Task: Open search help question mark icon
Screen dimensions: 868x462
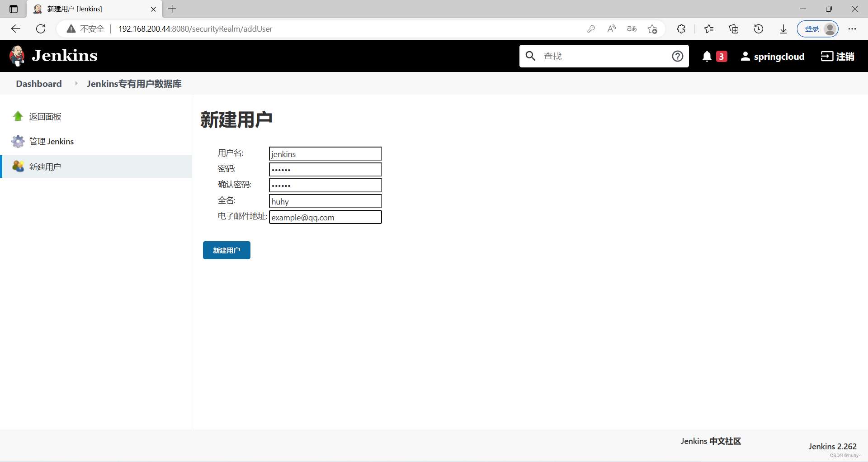Action: click(677, 56)
